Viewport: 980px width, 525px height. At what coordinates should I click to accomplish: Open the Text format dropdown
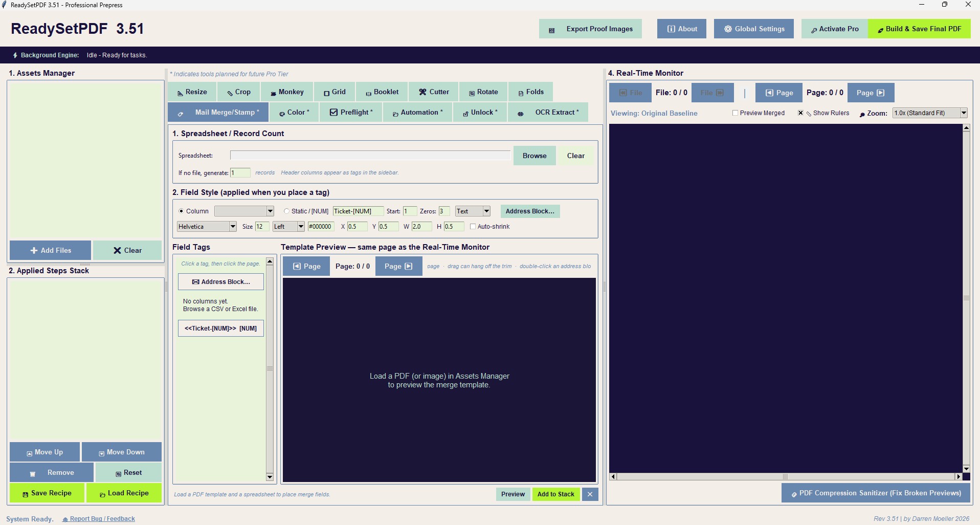[x=473, y=211]
